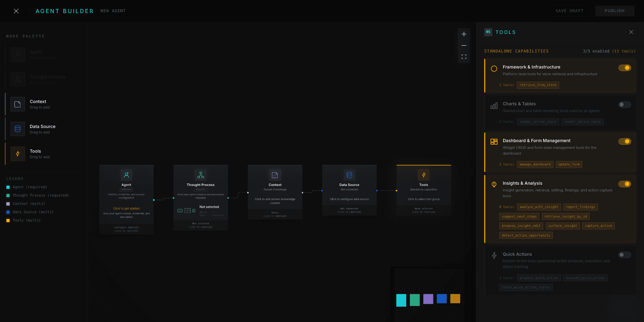Click the surface_insight tool tag
The width and height of the screenshot is (644, 322).
coord(563,226)
